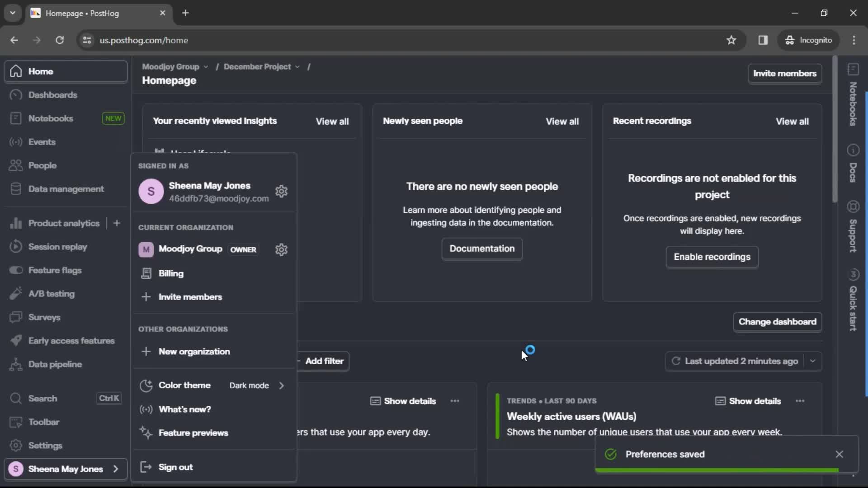The image size is (868, 488).
Task: Expand Moojouy Group organization settings
Action: point(281,249)
